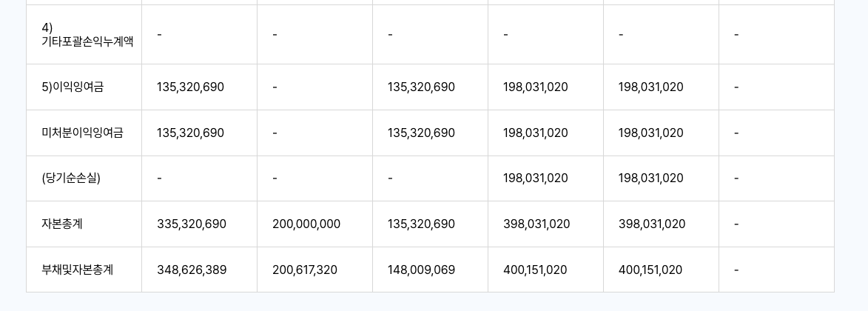Click the dash cell in 자본총계 row
The height and width of the screenshot is (311, 868).
coord(736,224)
